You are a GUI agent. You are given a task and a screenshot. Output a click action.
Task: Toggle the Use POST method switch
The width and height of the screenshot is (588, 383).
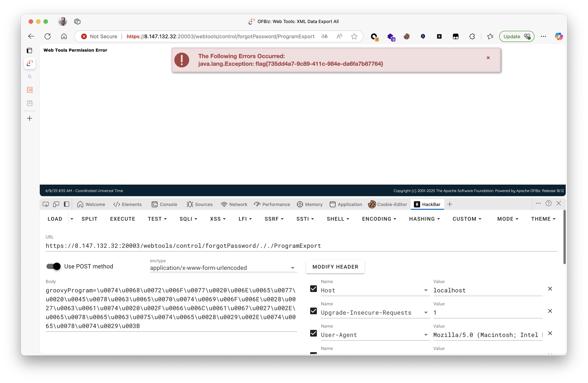53,266
